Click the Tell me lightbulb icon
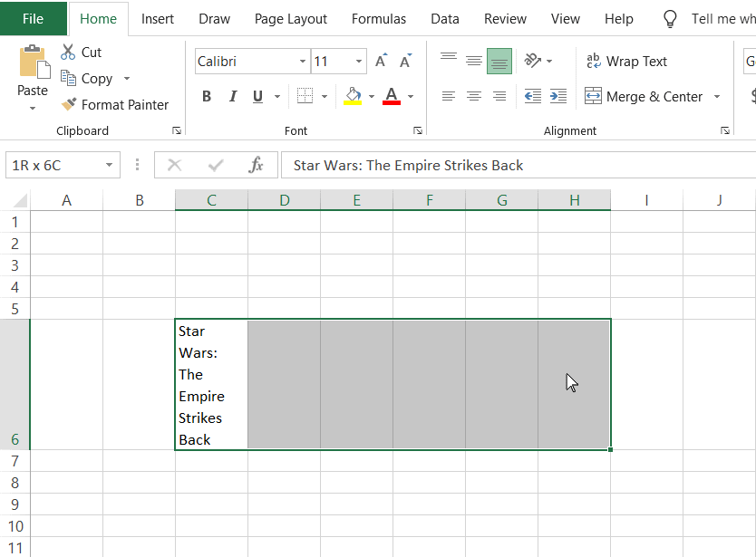 point(670,19)
